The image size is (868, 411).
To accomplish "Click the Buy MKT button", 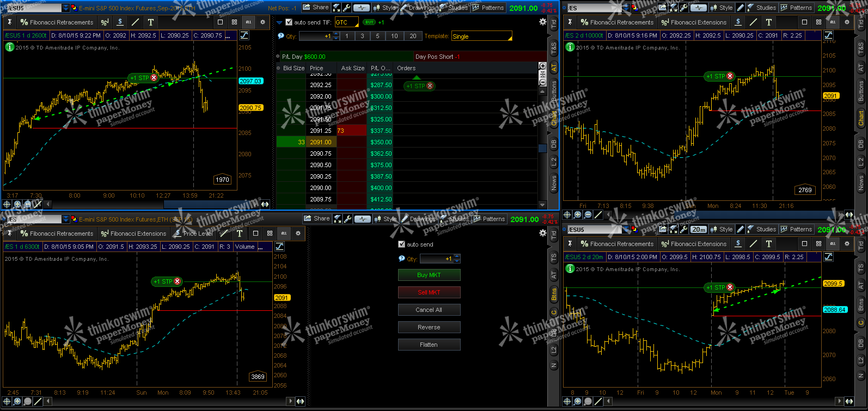I will (x=429, y=275).
